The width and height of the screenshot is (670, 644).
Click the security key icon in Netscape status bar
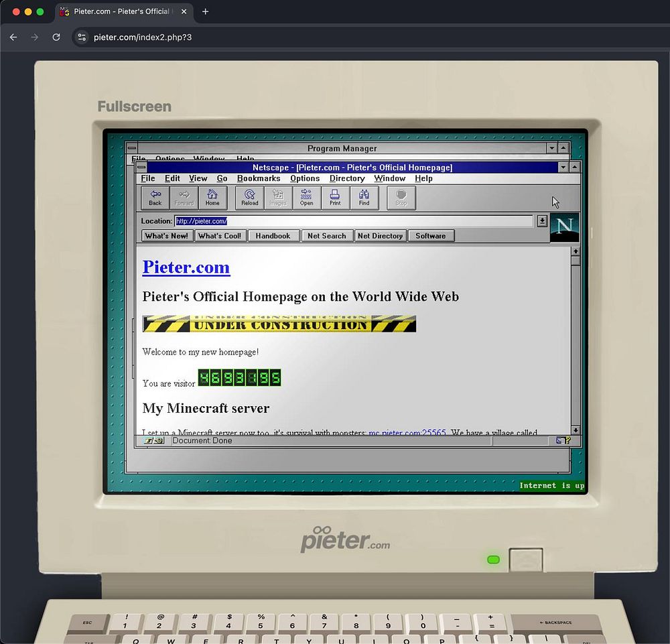pos(154,440)
